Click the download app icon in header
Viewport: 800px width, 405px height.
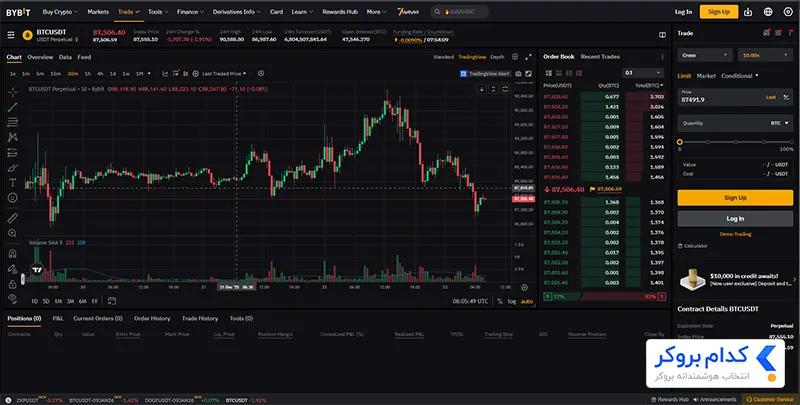748,12
